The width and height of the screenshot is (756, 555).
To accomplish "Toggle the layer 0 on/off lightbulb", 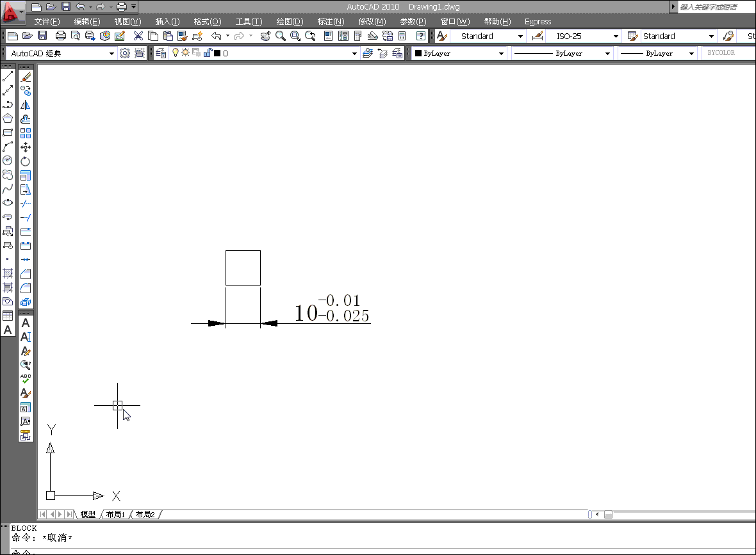I will pos(176,53).
